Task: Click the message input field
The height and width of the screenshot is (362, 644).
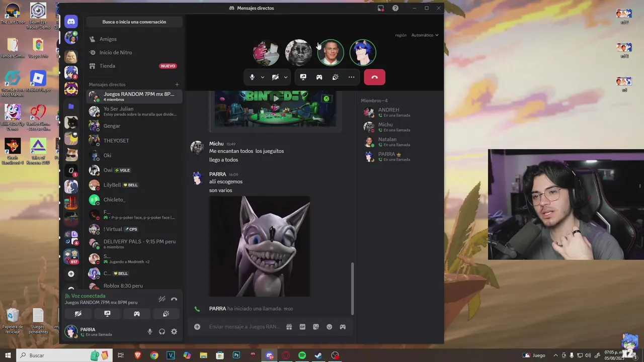Action: tap(245, 327)
